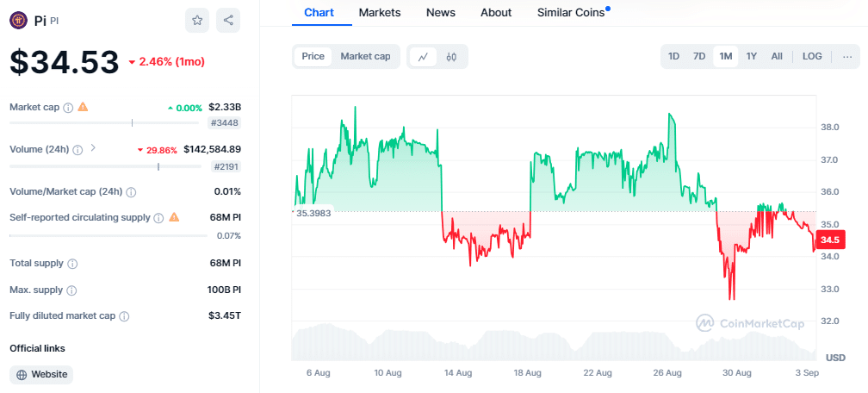Open Max. supply info icon
This screenshot has height=393, width=868.
pos(72,290)
